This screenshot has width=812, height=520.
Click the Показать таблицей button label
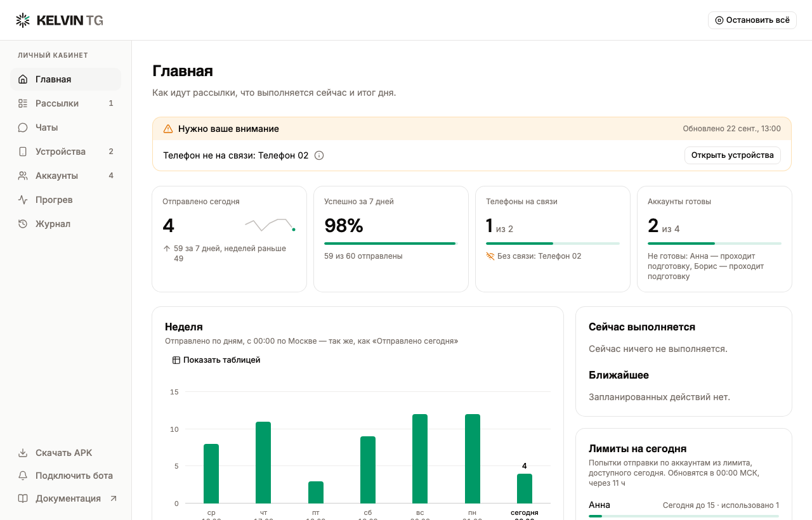click(x=222, y=360)
